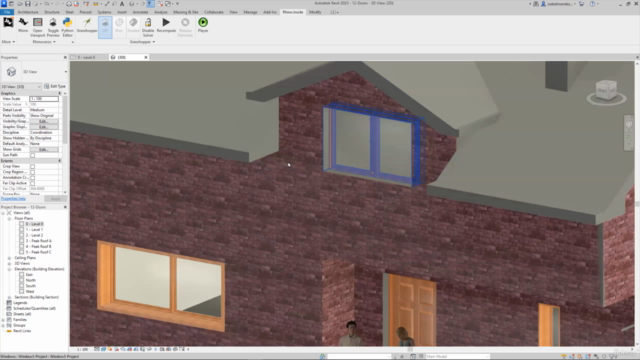Open the Python Editor
The width and height of the screenshot is (640, 360).
(x=67, y=27)
